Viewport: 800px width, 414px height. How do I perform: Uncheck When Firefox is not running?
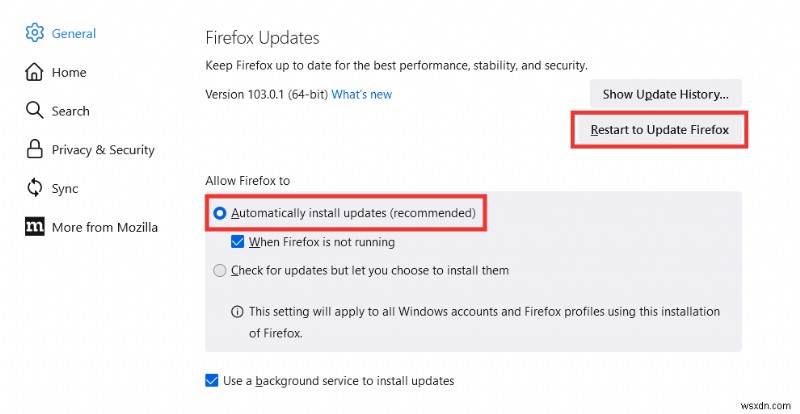pos(238,242)
